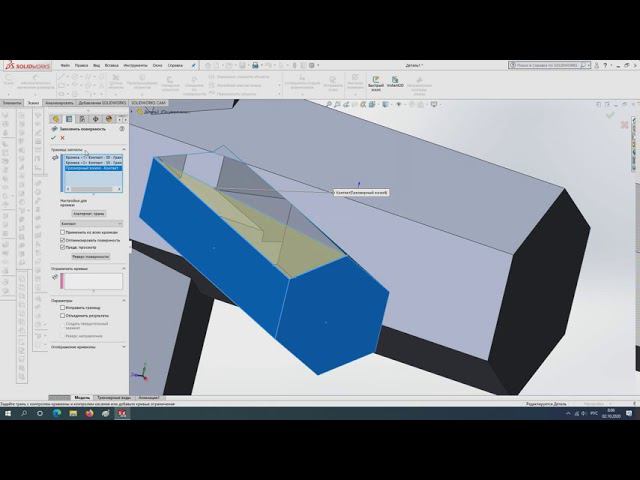Open the Вид menu
Viewport: 640px width, 480px height.
[96, 65]
